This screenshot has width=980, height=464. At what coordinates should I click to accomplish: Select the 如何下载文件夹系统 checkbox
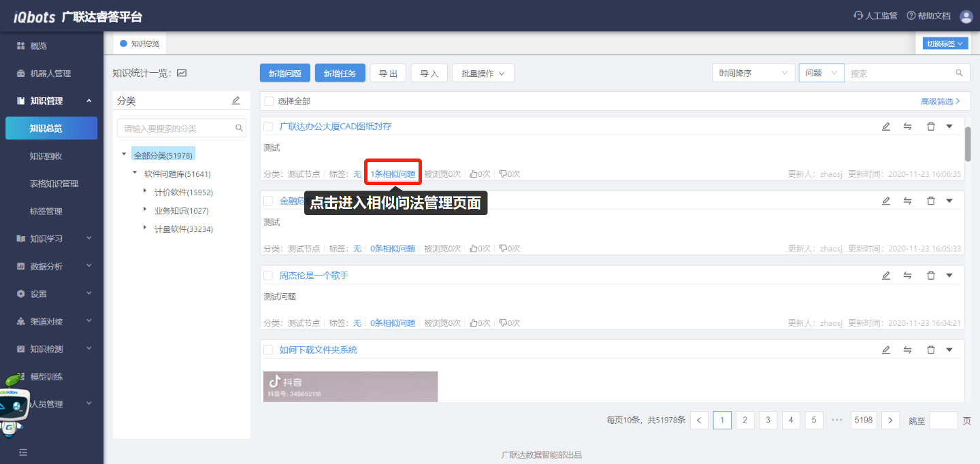point(268,350)
